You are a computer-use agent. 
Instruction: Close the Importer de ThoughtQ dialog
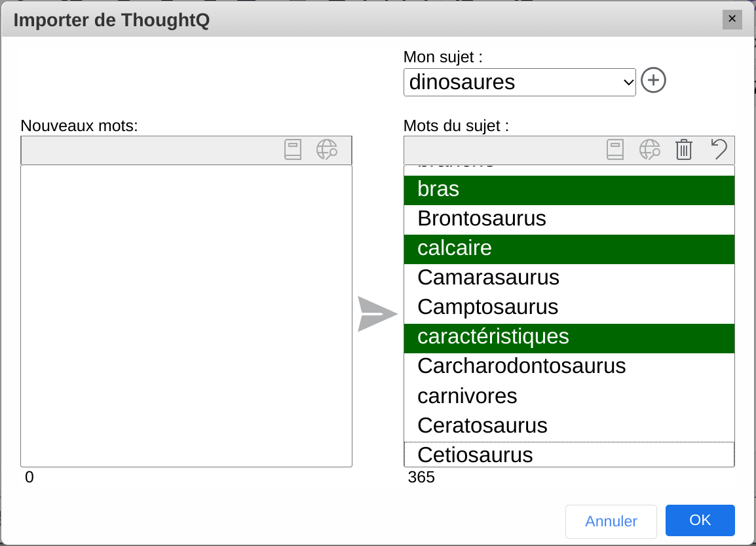click(x=732, y=19)
